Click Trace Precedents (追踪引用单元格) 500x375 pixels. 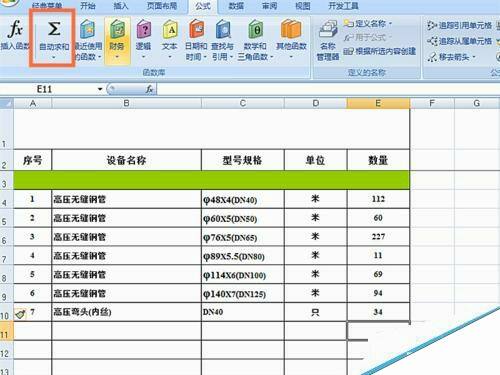tap(459, 25)
